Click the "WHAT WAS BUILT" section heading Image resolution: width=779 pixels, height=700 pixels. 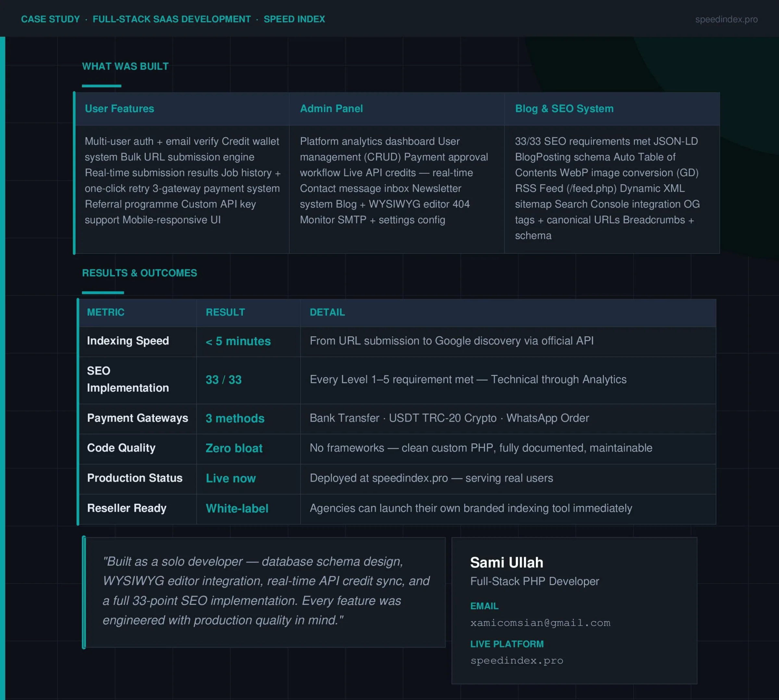pyautogui.click(x=125, y=66)
